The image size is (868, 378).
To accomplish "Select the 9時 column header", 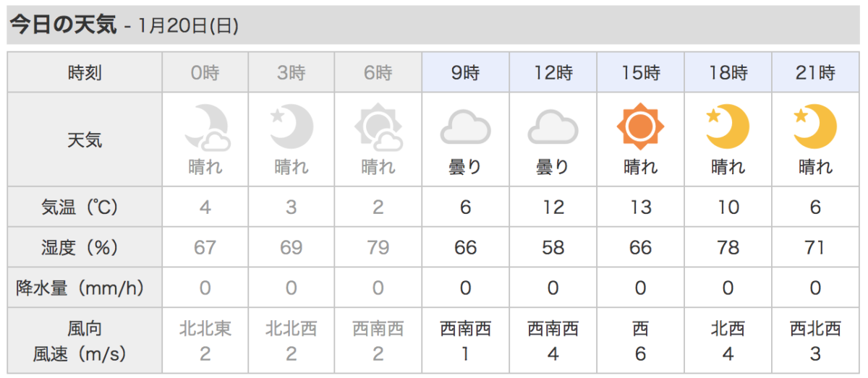I will (466, 72).
